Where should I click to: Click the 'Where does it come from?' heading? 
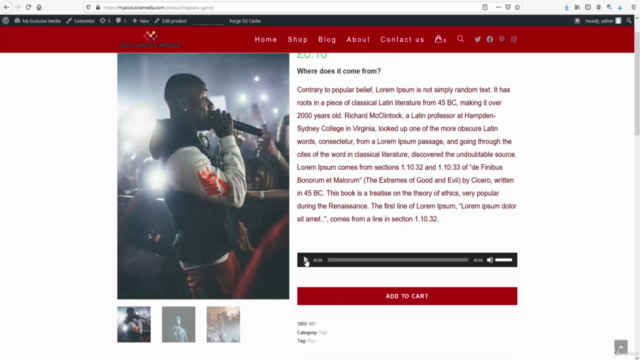tap(339, 71)
